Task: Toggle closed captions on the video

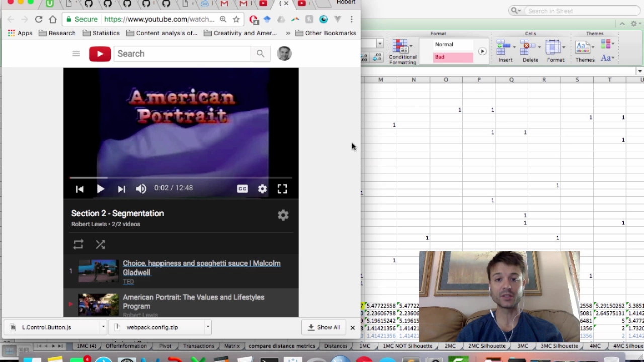Action: 243,189
